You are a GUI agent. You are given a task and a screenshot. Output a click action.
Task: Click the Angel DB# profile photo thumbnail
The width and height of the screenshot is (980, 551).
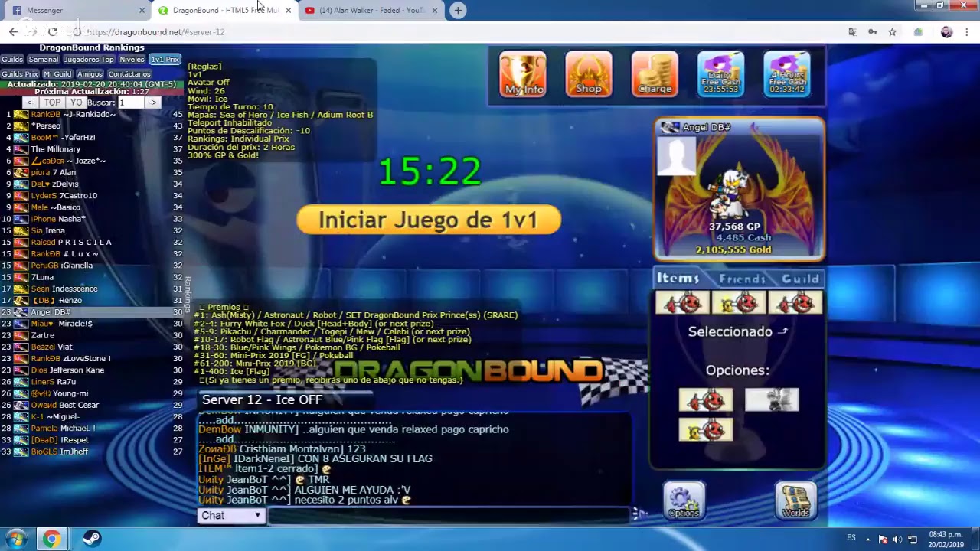click(677, 156)
